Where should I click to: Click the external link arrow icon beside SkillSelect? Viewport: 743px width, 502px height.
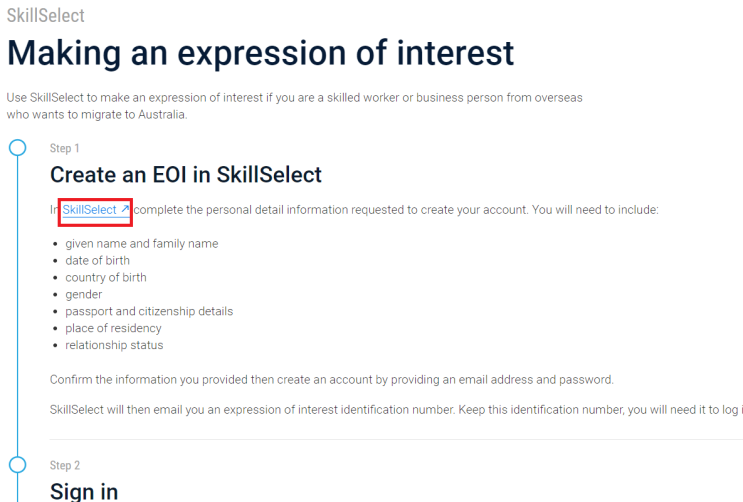pos(125,210)
